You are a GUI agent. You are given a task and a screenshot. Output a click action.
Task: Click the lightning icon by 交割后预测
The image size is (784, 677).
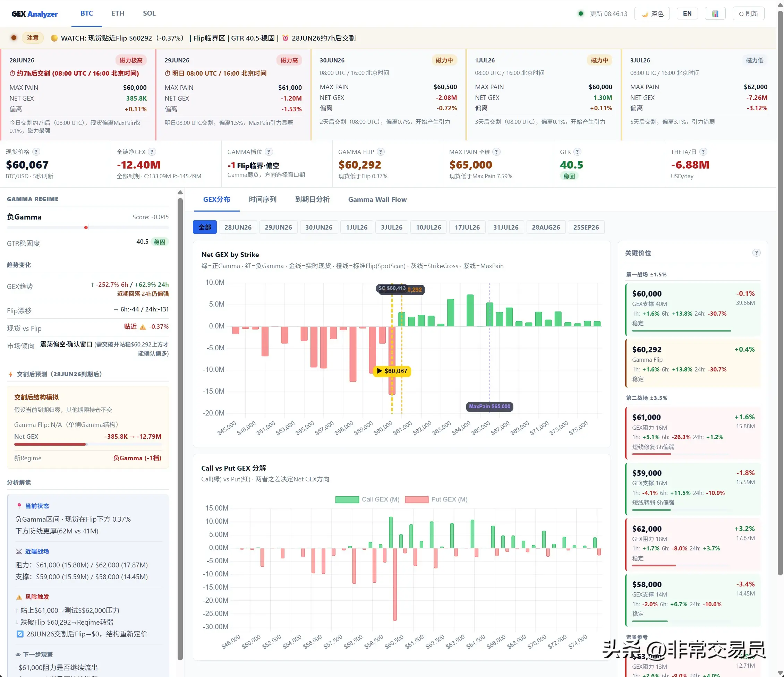click(x=11, y=374)
